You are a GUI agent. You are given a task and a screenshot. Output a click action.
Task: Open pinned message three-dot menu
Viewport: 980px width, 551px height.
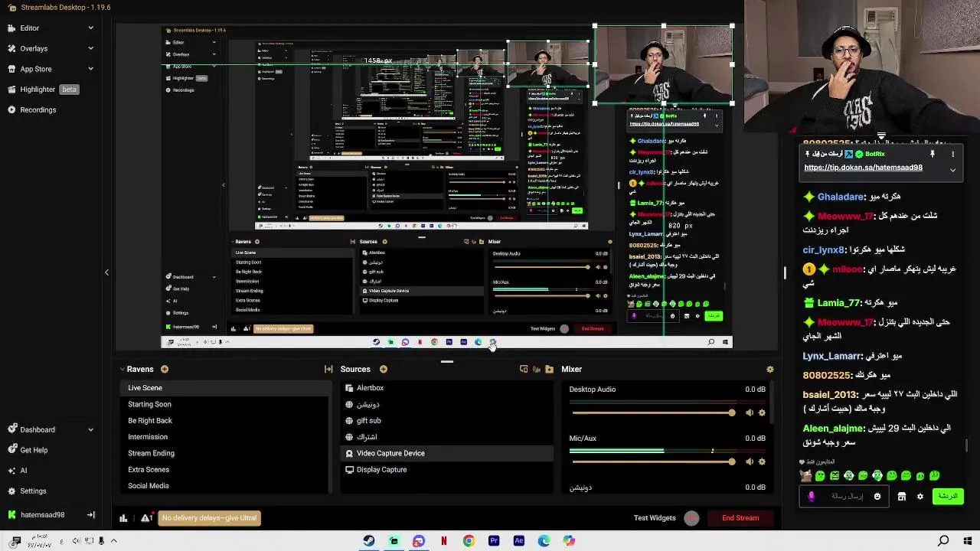point(953,154)
